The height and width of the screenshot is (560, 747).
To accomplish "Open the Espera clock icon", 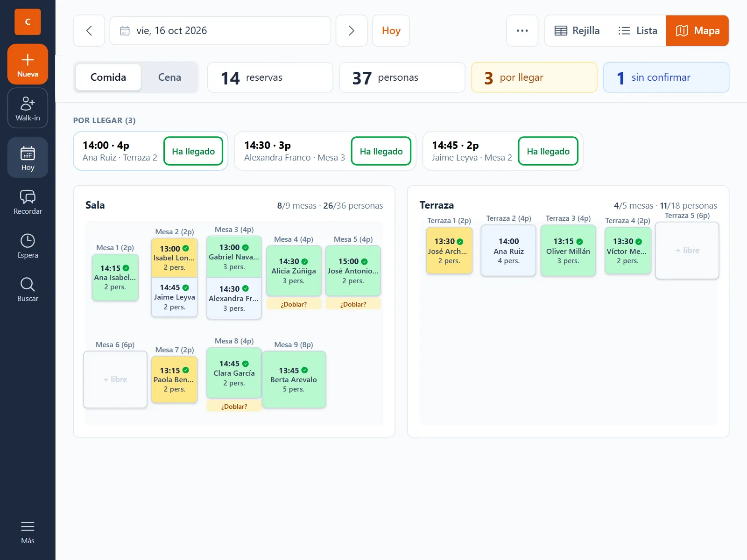I will (x=28, y=245).
